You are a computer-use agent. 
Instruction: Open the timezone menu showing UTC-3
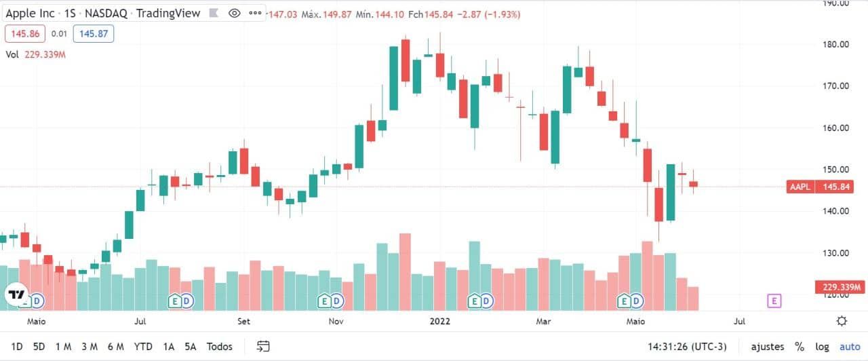click(686, 347)
